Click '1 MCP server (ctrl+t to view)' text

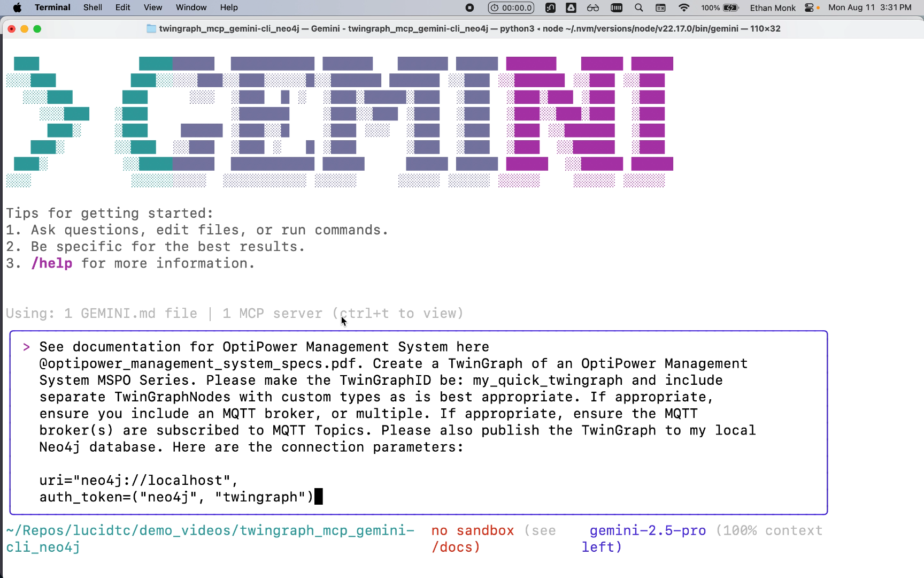click(x=343, y=314)
